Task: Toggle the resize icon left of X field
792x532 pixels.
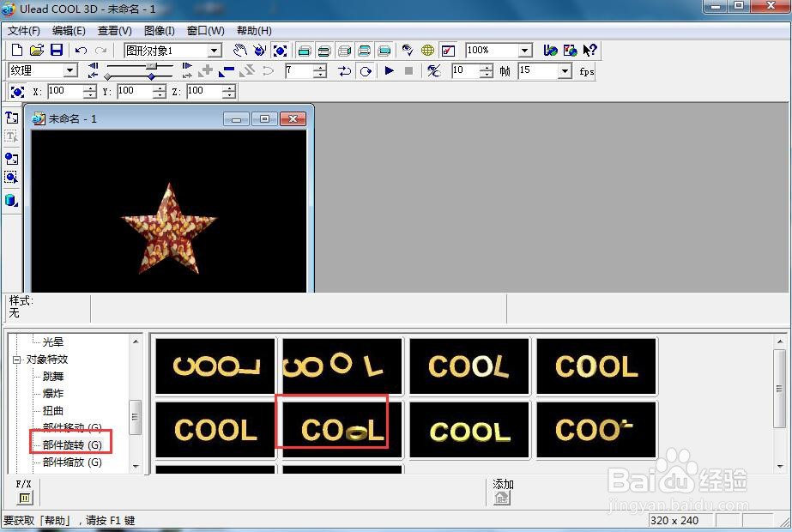Action: 17,92
